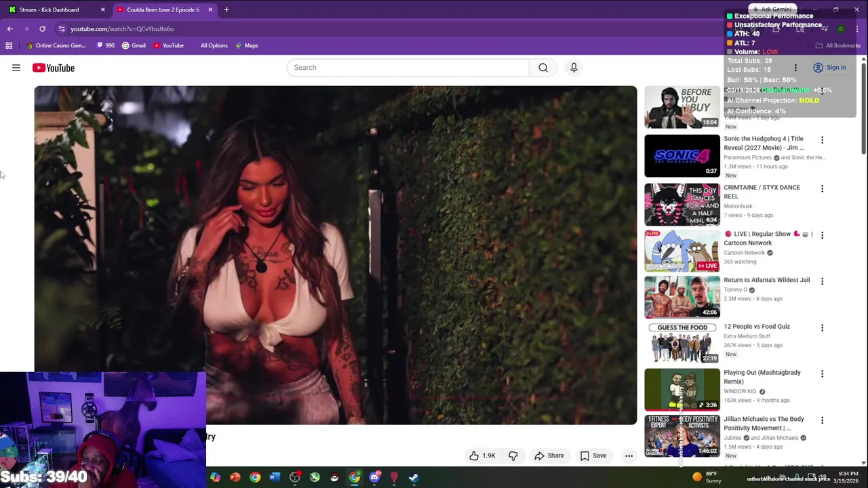Screen dimensions: 868x488
Task: Open more actions ellipsis below video
Action: [629, 455]
